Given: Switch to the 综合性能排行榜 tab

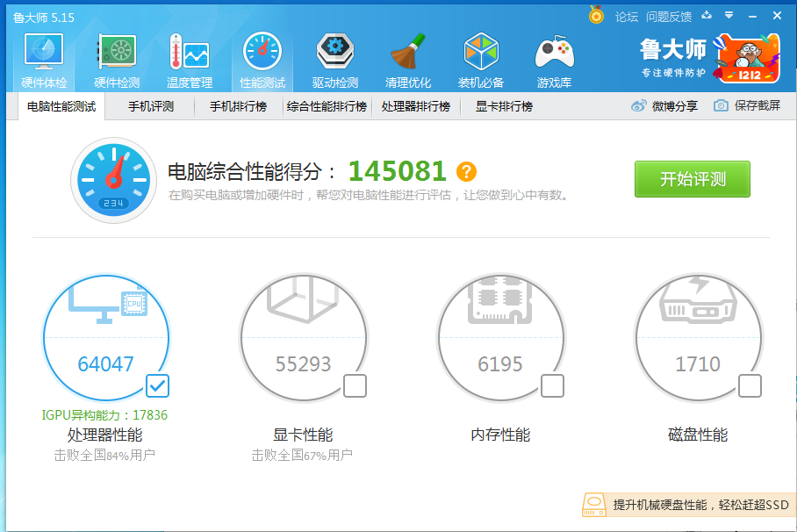Looking at the screenshot, I should click(x=327, y=106).
